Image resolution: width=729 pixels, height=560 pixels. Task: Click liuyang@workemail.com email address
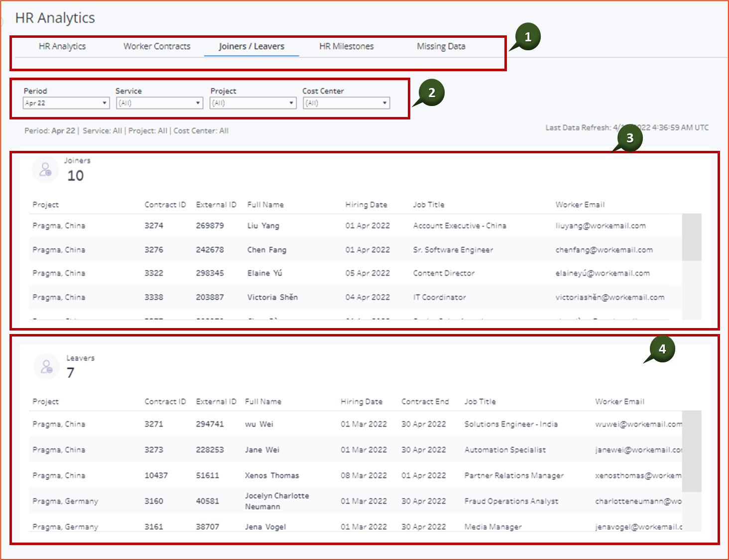[601, 225]
